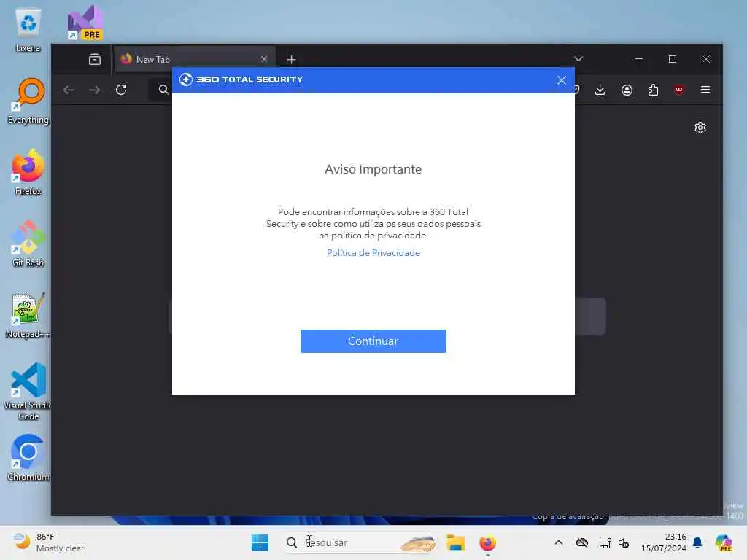
Task: Open the Visual Studio Preview desktop shortcut
Action: click(x=85, y=23)
